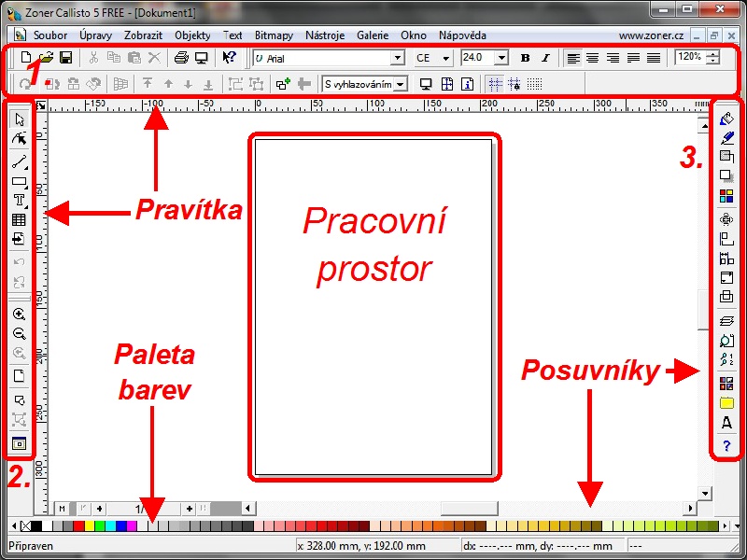Expand the Arial font dropdown
Viewport: 747px width, 560px height.
tap(398, 58)
